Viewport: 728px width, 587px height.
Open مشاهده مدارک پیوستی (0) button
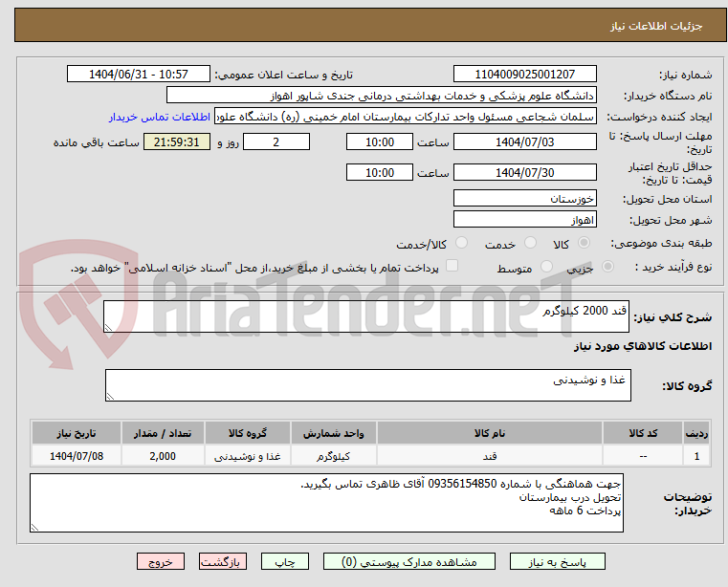coord(409,561)
